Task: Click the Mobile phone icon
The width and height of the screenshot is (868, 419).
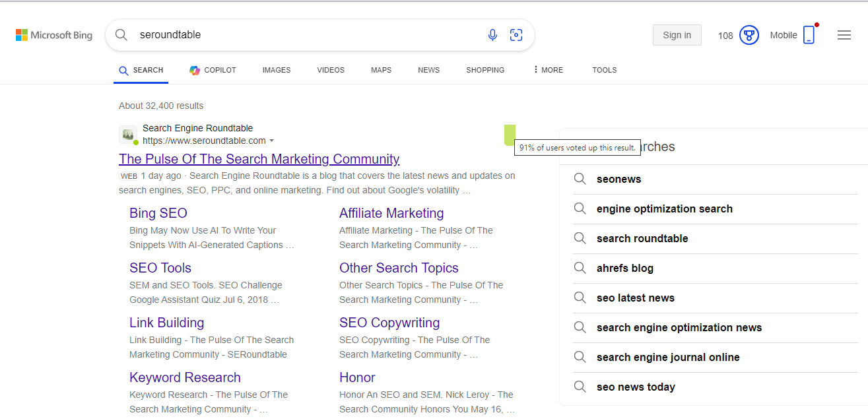Action: [x=809, y=35]
